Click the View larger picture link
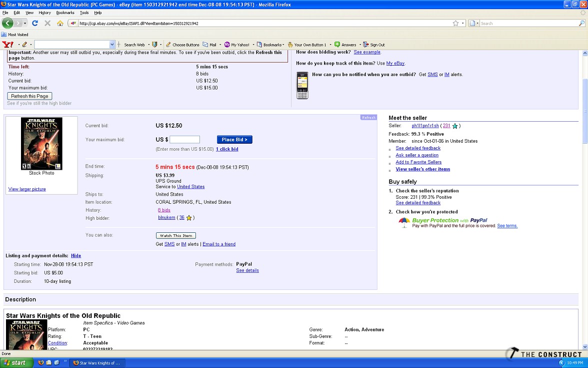Image resolution: width=588 pixels, height=368 pixels. pyautogui.click(x=27, y=189)
